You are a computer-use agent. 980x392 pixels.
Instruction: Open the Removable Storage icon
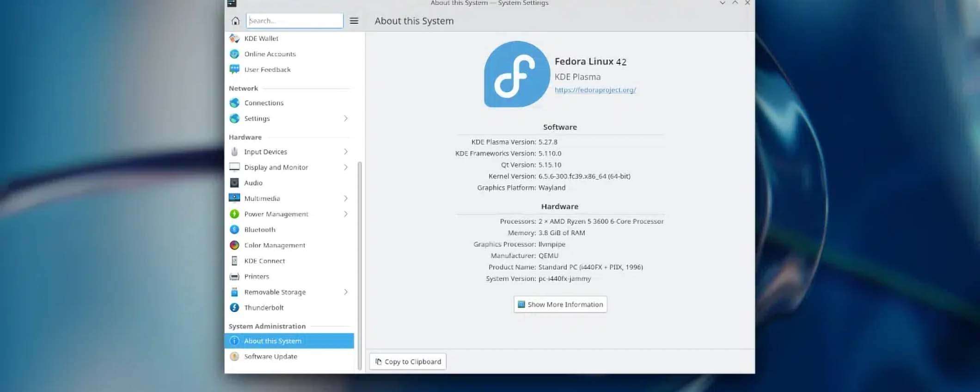(x=234, y=292)
